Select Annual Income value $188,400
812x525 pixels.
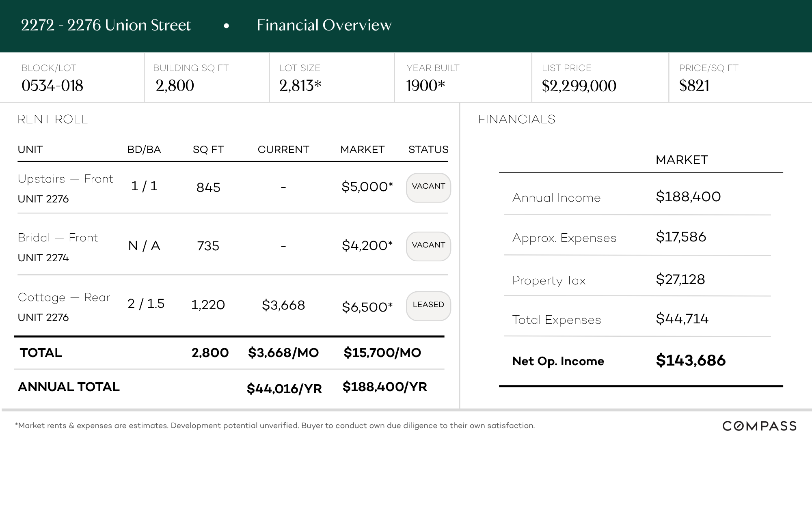688,197
